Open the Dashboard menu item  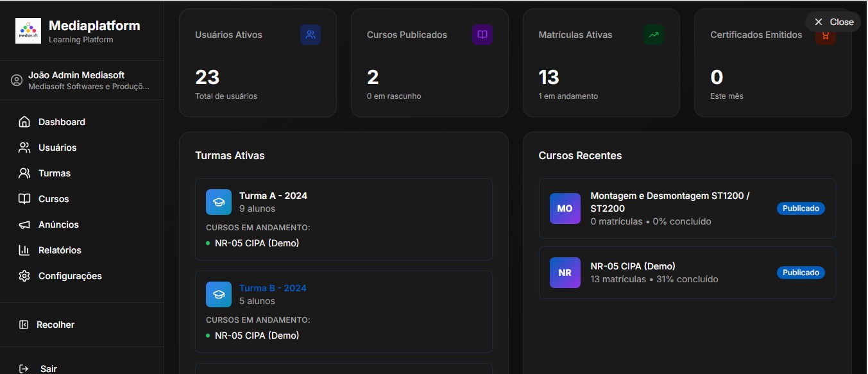[82, 122]
